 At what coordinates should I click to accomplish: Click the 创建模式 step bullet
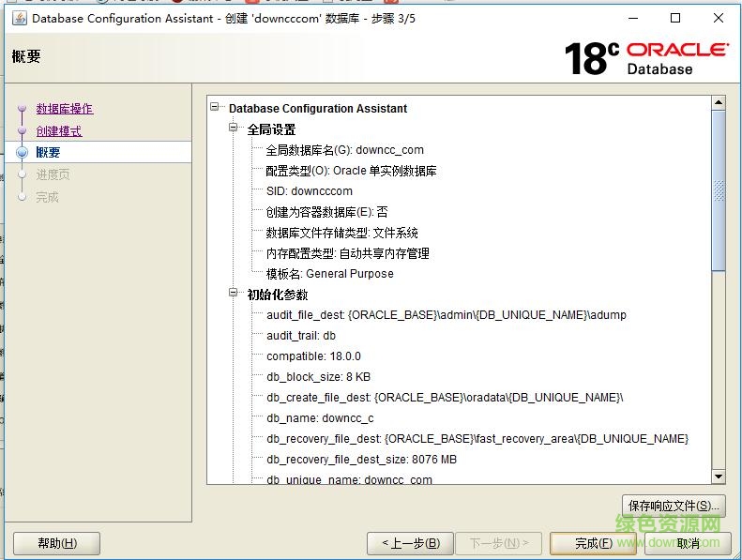pos(23,131)
